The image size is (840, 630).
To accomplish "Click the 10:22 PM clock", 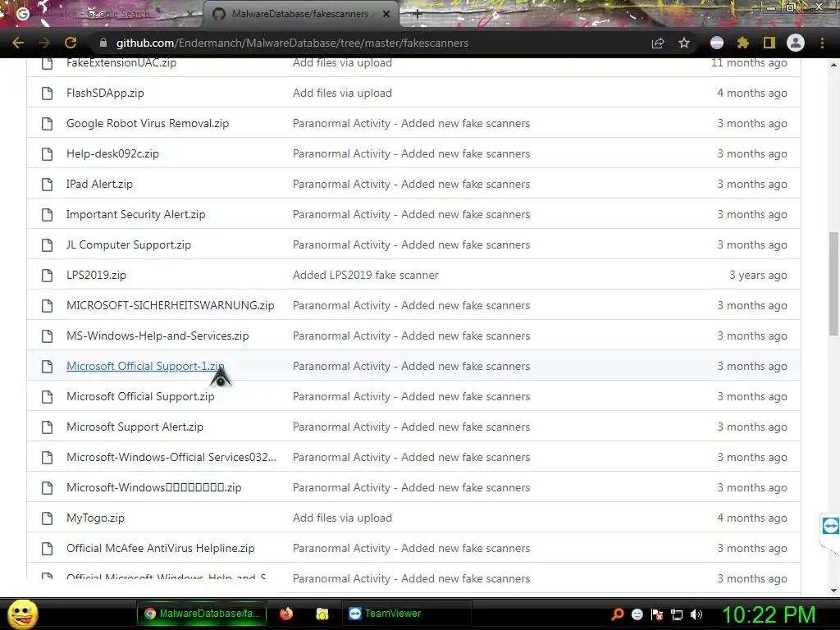I will (769, 614).
